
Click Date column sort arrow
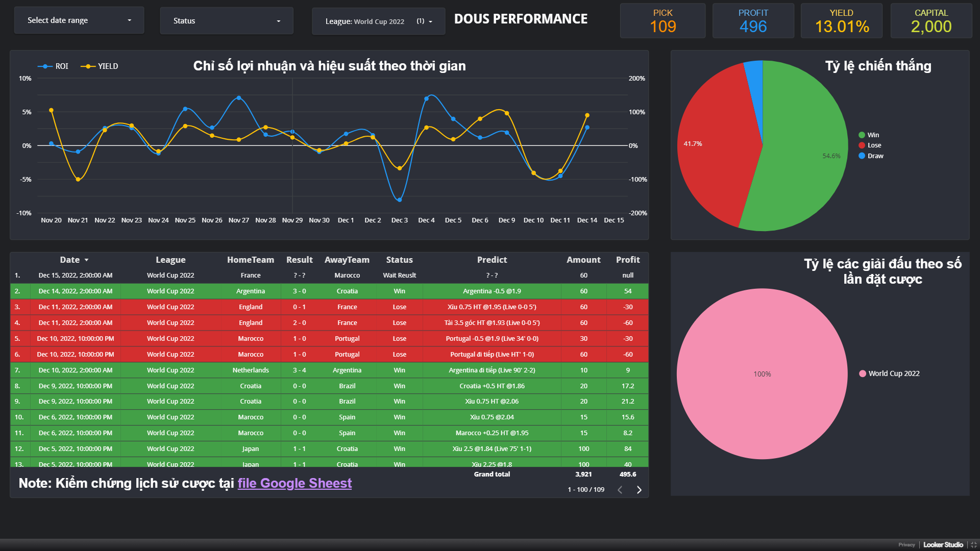tap(87, 260)
